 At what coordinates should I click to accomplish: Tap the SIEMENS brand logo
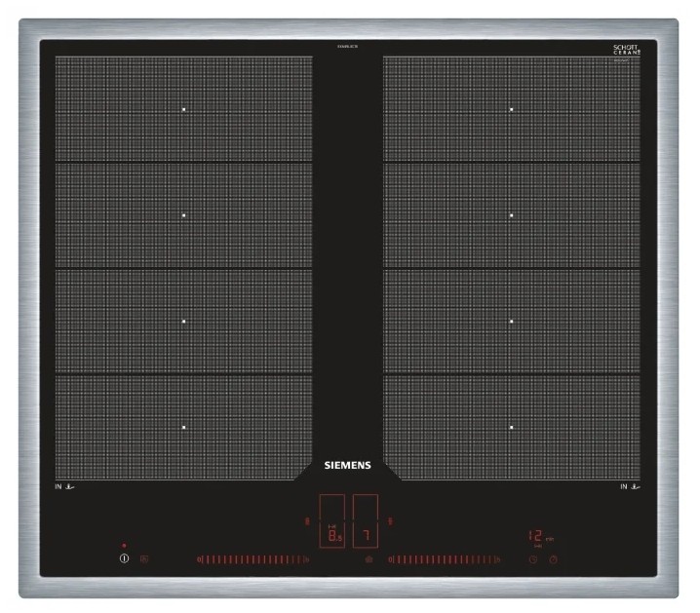point(347,465)
